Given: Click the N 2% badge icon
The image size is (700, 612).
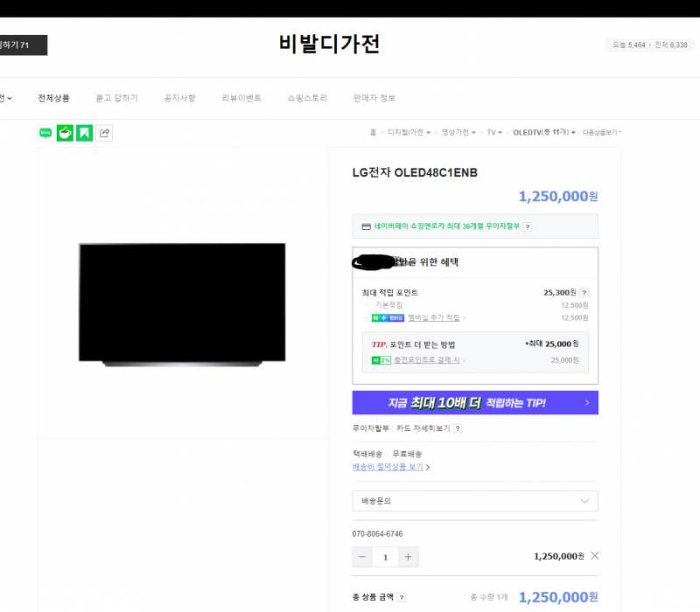Looking at the screenshot, I should 381,360.
